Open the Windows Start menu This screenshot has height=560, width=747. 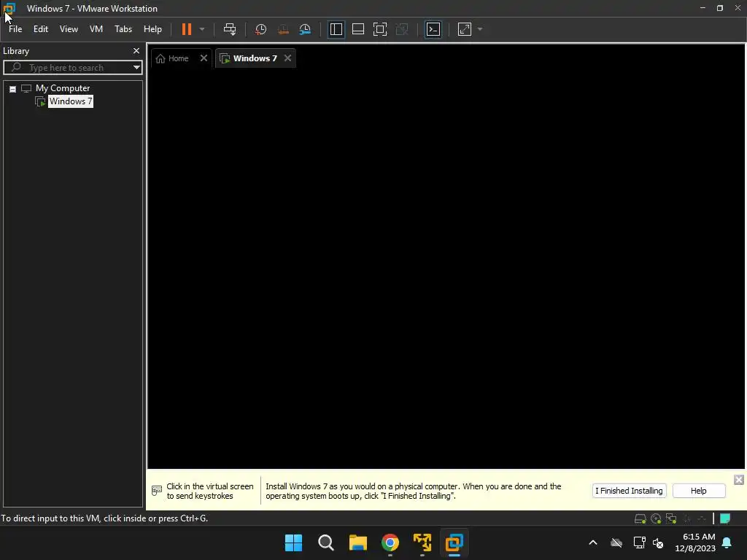click(293, 542)
